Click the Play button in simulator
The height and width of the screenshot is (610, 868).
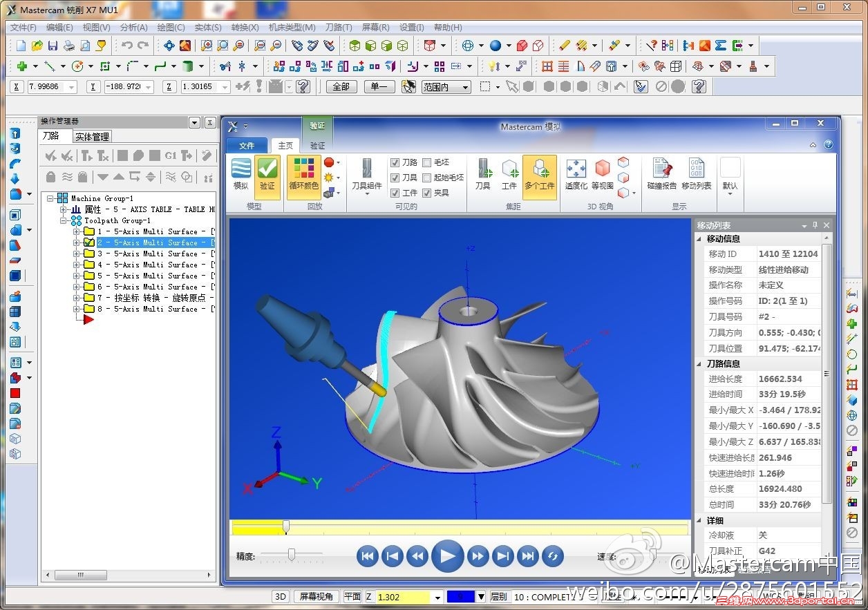point(447,555)
